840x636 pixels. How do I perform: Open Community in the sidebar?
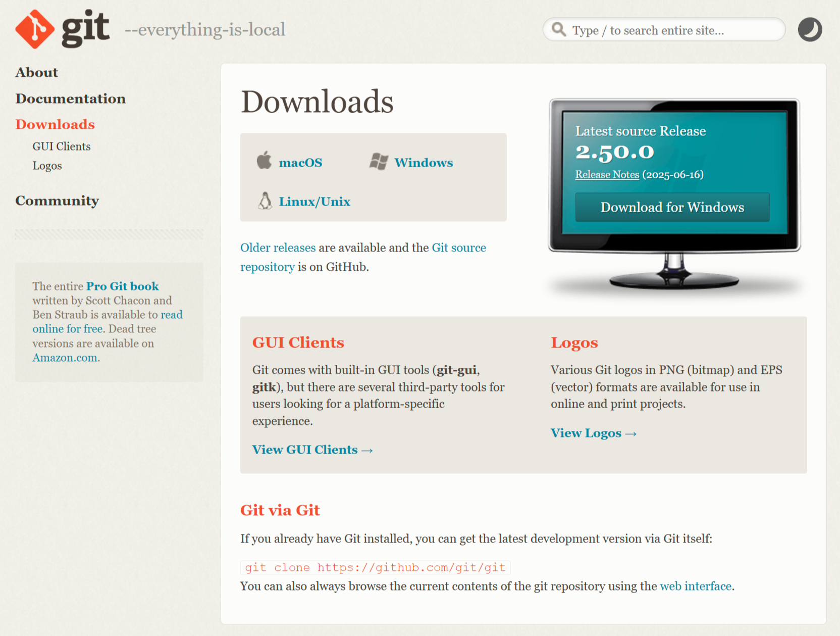tap(57, 201)
